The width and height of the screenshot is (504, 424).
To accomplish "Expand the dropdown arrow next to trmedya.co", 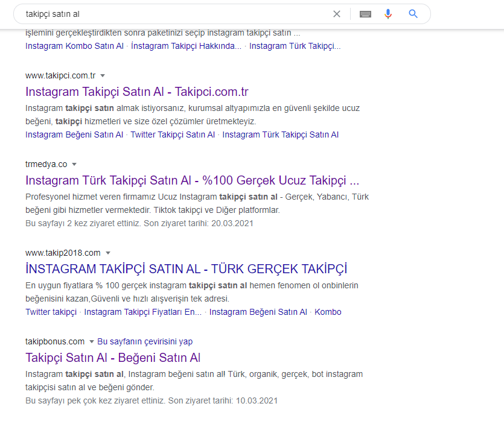I will pyautogui.click(x=74, y=165).
